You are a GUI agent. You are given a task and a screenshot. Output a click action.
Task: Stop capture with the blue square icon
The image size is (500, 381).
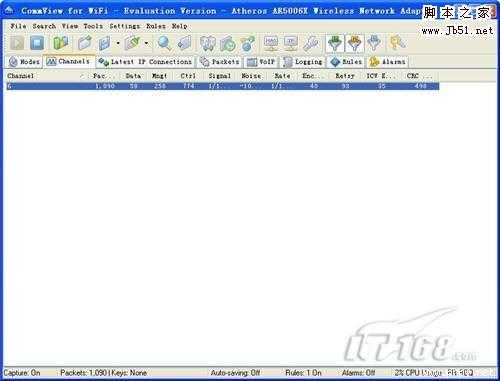(x=37, y=43)
